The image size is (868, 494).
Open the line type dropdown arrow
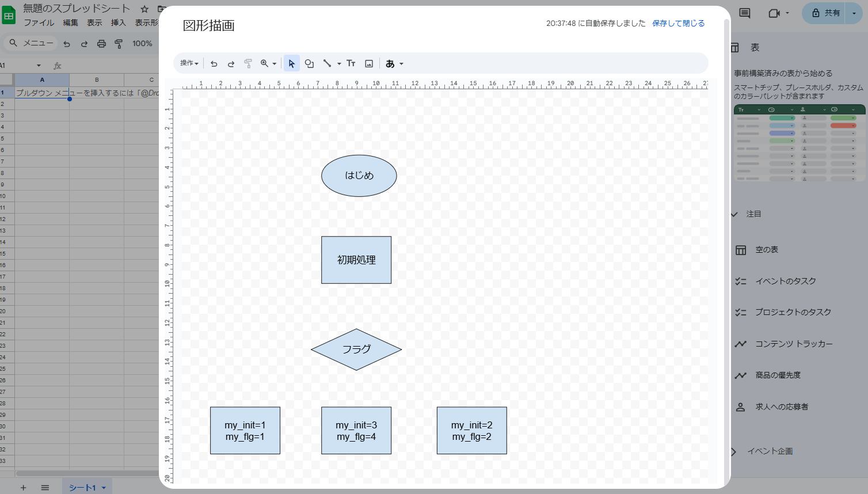click(339, 64)
